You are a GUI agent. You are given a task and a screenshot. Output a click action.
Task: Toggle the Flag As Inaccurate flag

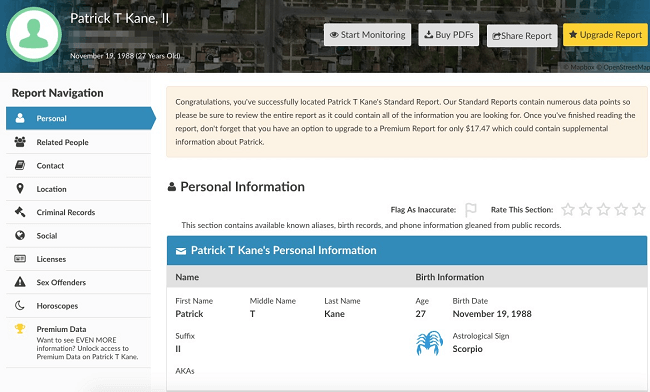tap(471, 210)
